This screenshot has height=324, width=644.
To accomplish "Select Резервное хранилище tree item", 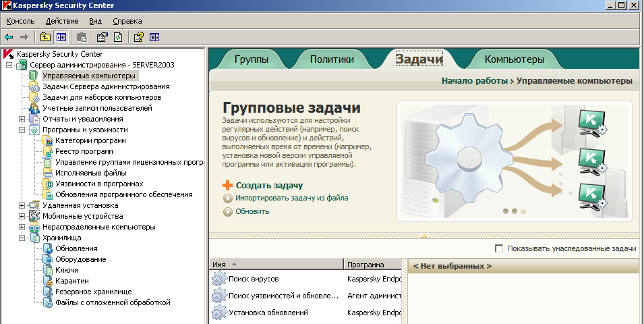I will (x=94, y=292).
